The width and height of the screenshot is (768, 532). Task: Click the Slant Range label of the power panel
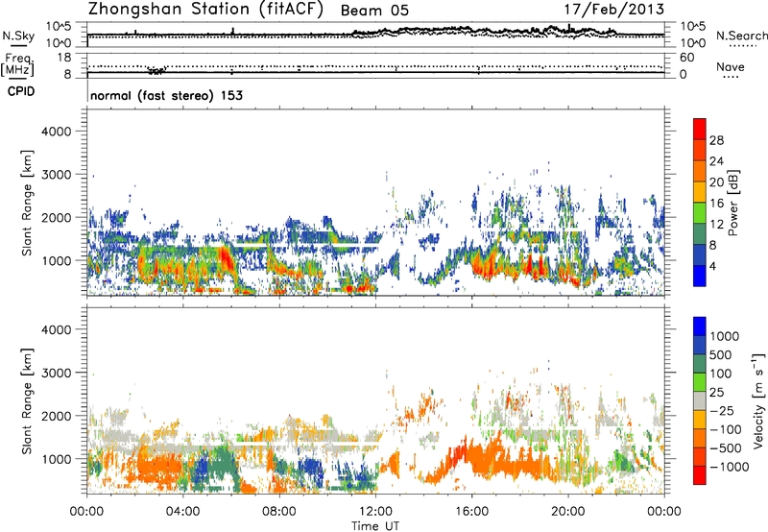coord(27,203)
